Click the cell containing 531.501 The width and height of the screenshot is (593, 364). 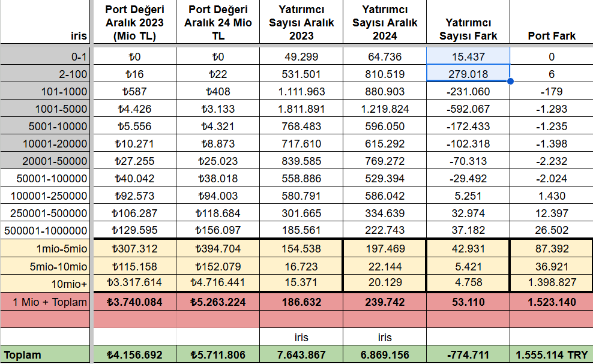point(301,74)
